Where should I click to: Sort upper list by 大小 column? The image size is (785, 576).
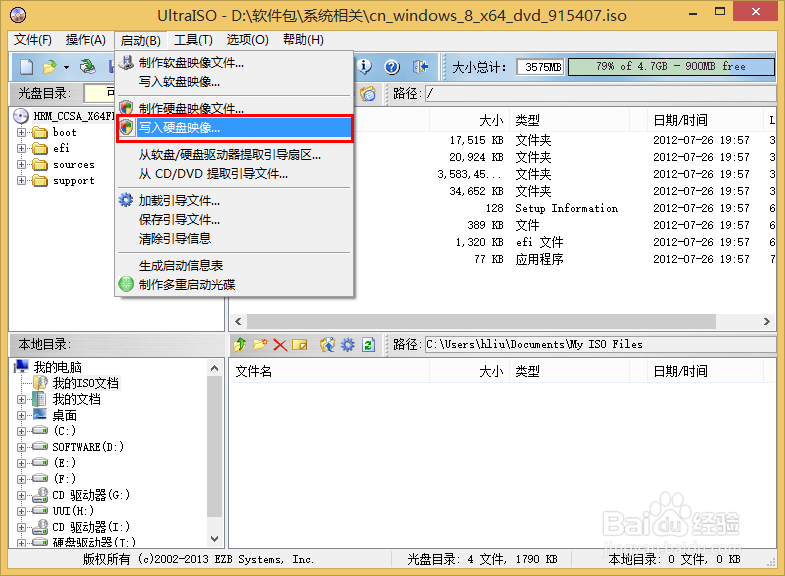[x=469, y=120]
